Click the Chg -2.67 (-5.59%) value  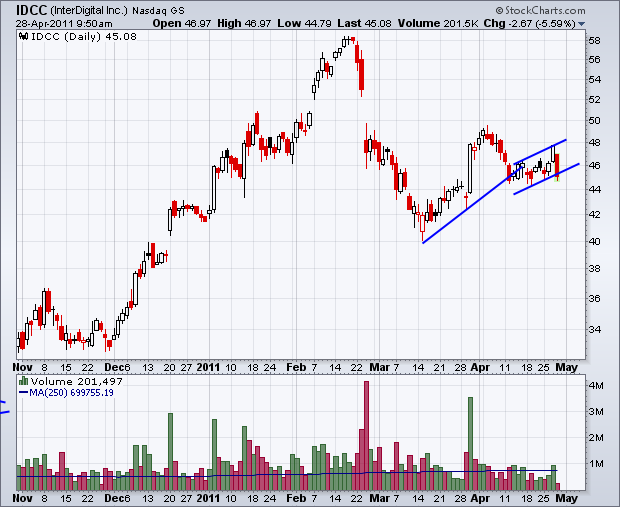(530, 24)
